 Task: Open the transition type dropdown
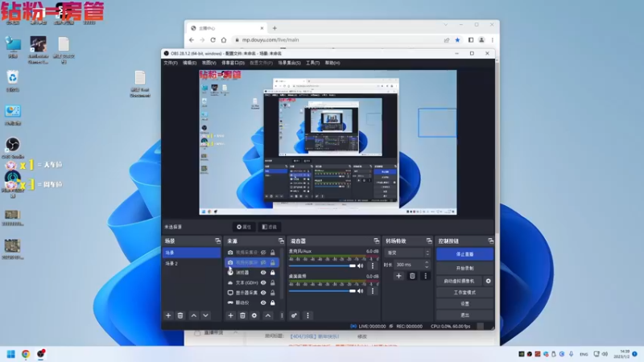click(407, 253)
